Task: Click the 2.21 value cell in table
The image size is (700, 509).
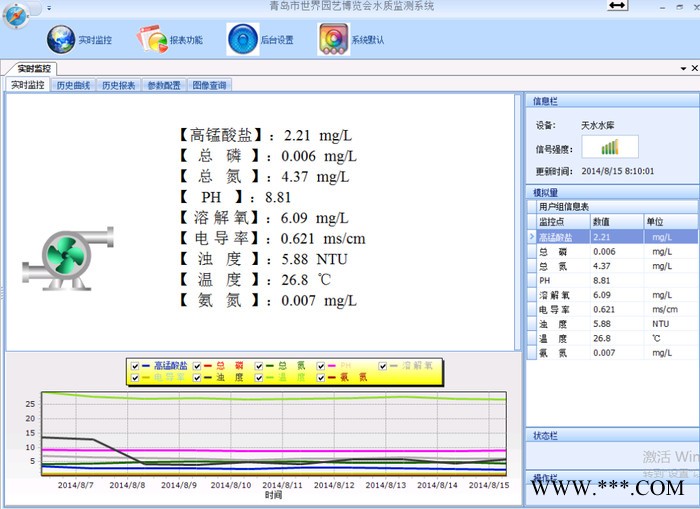Action: pyautogui.click(x=617, y=237)
